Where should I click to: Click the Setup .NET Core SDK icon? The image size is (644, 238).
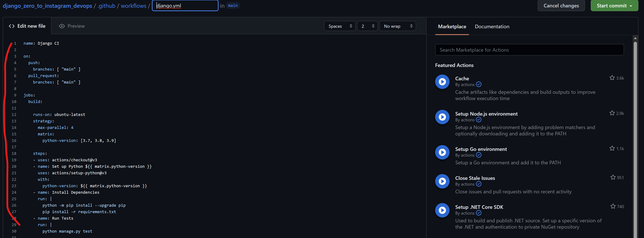pos(442,210)
